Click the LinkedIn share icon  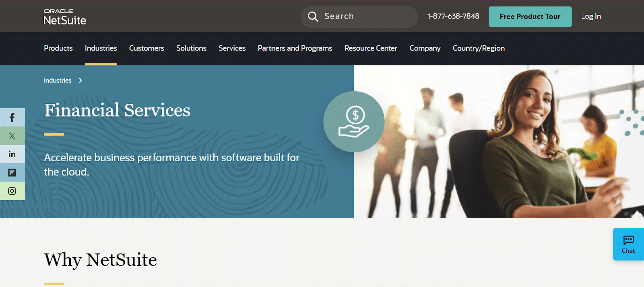(x=12, y=154)
